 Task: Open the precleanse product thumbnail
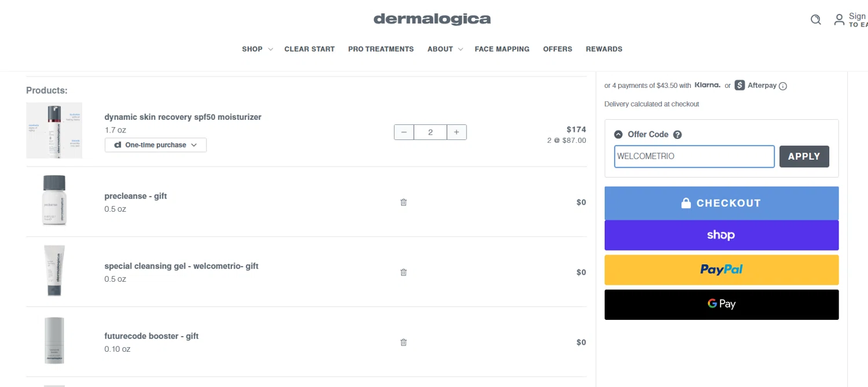pyautogui.click(x=54, y=200)
